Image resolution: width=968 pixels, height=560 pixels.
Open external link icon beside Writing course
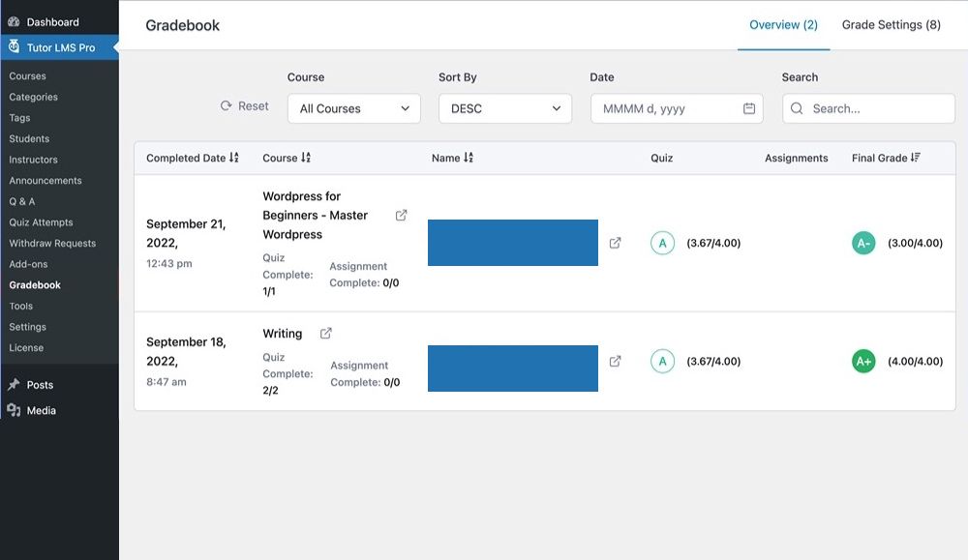[326, 334]
